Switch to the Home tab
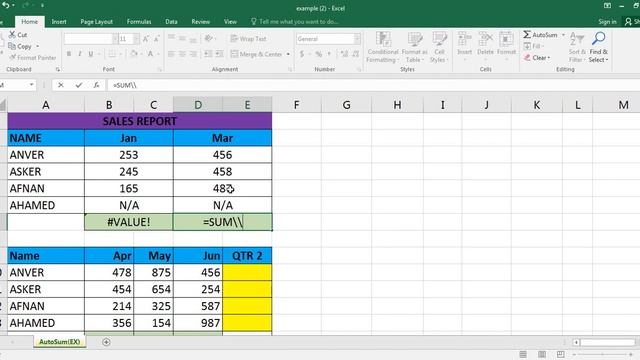Viewport: 640px width, 360px height. click(29, 22)
